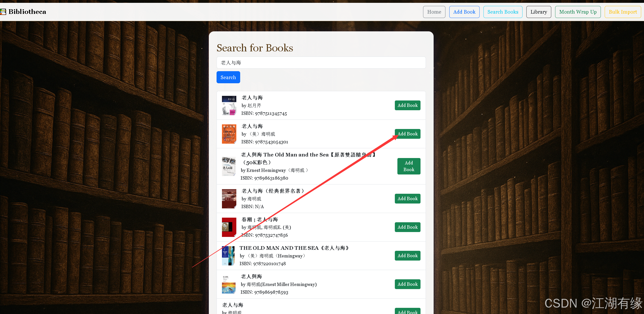Open the Add Book navigation button
Screen dimensions: 644x314
pyautogui.click(x=464, y=12)
